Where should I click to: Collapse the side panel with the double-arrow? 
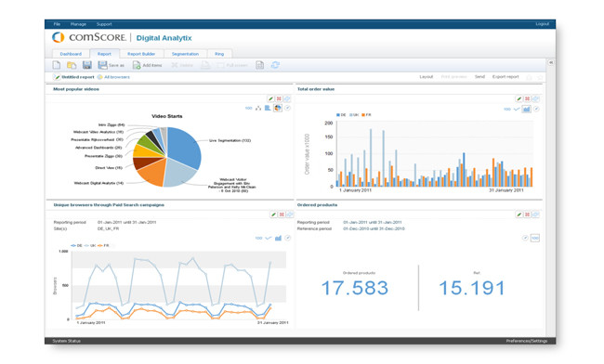(551, 62)
